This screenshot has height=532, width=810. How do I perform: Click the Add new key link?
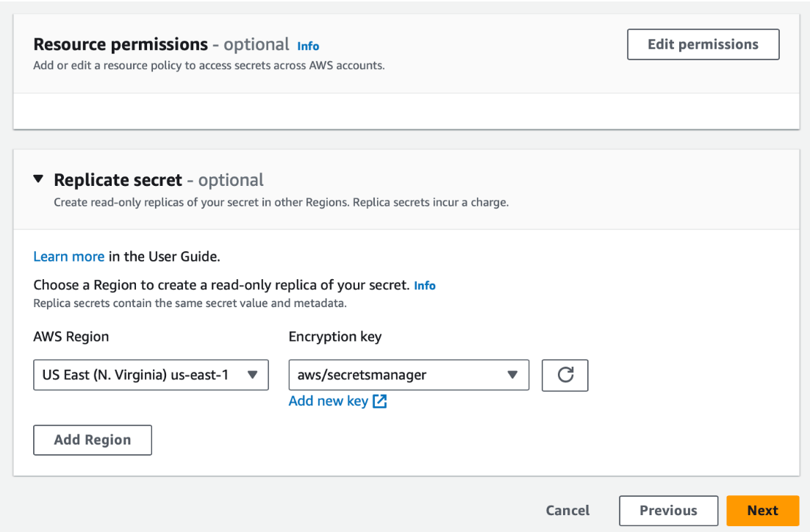(x=329, y=401)
